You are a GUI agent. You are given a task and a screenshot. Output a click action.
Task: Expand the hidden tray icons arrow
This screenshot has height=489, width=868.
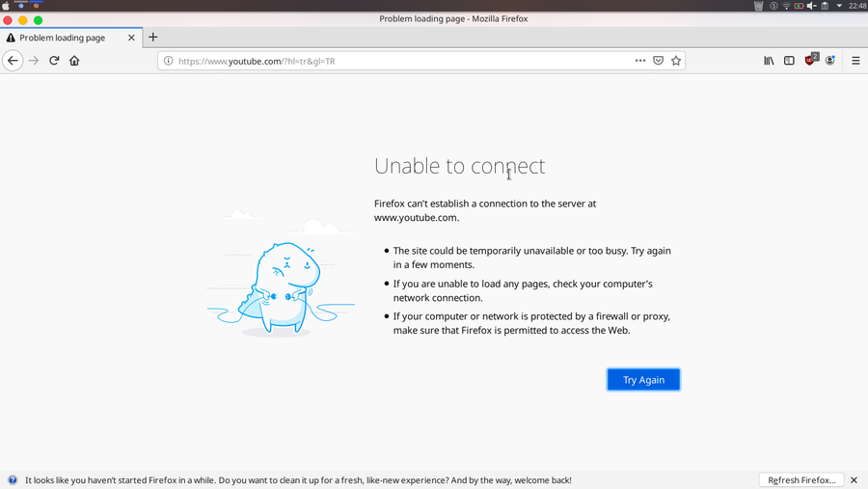839,6
